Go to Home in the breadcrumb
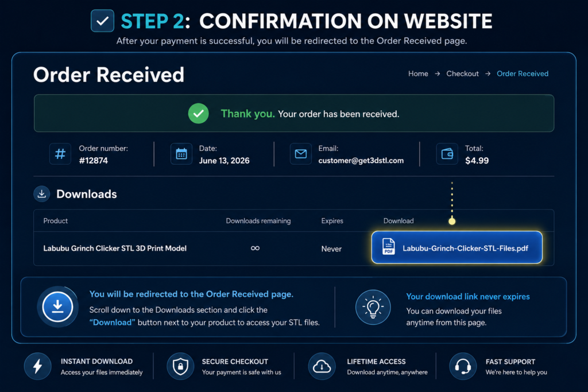 click(418, 74)
